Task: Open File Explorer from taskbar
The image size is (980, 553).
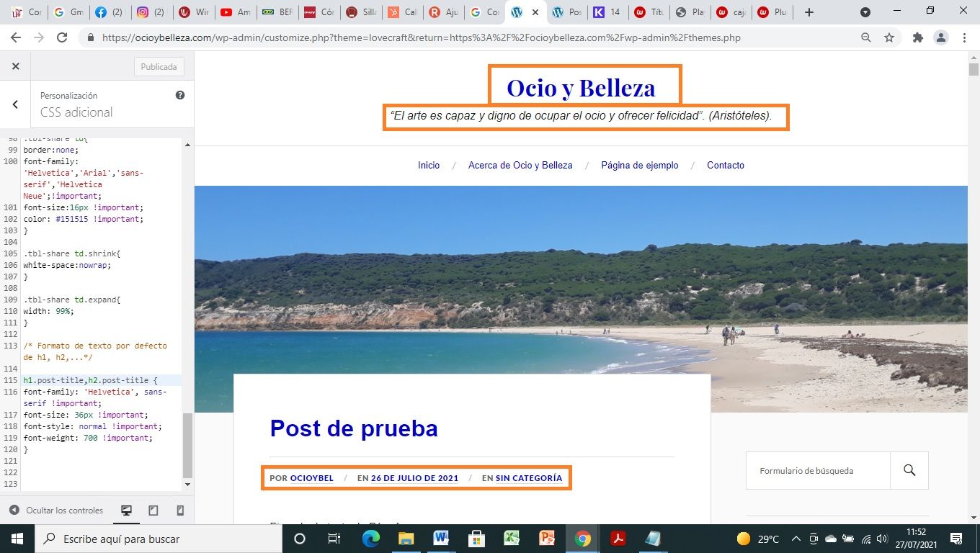Action: (x=406, y=539)
